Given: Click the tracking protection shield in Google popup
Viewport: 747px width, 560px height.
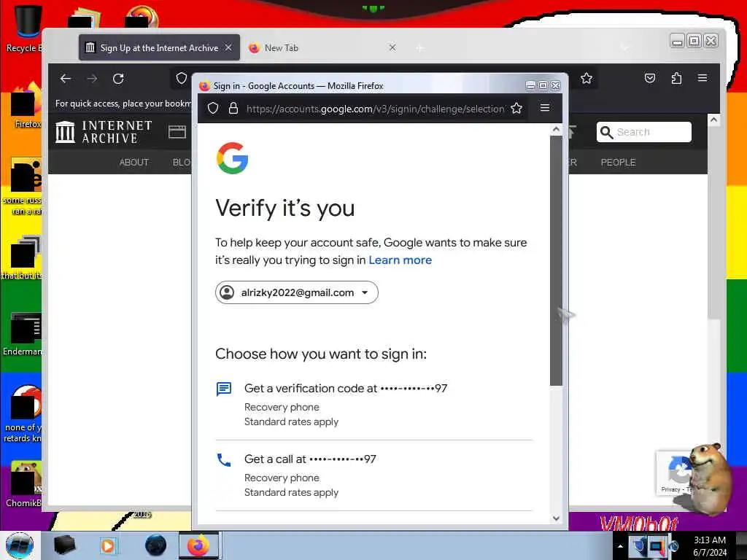Looking at the screenshot, I should 213,109.
